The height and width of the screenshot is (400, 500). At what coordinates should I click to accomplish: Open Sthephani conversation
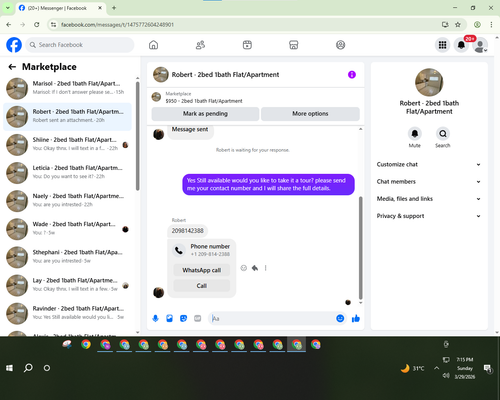tap(67, 257)
